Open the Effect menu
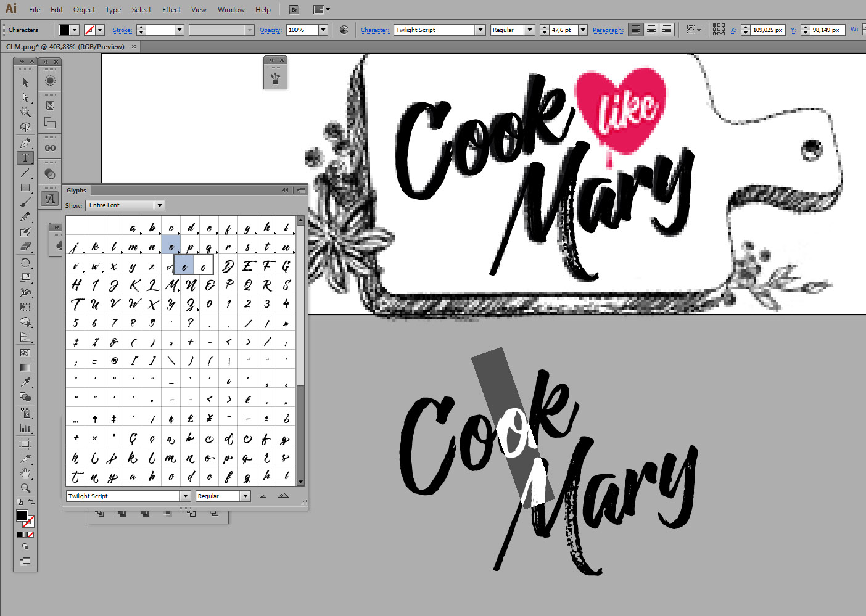The height and width of the screenshot is (616, 866). (x=171, y=10)
